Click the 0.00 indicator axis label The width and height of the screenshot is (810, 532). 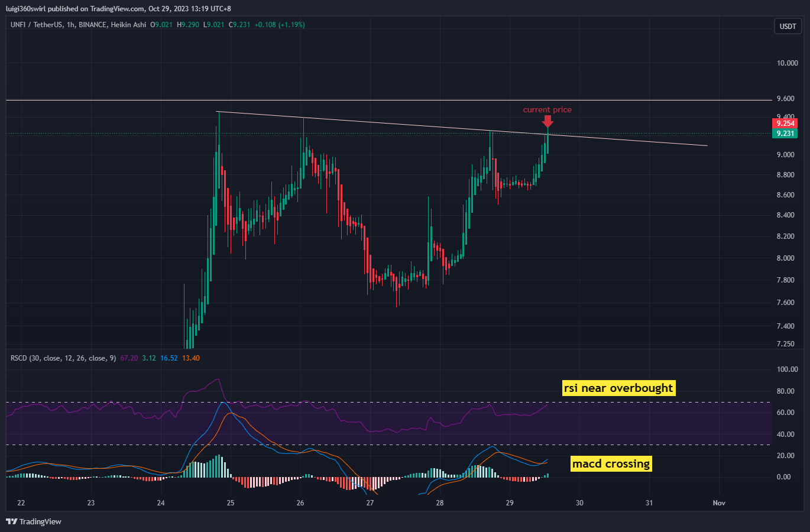point(783,477)
